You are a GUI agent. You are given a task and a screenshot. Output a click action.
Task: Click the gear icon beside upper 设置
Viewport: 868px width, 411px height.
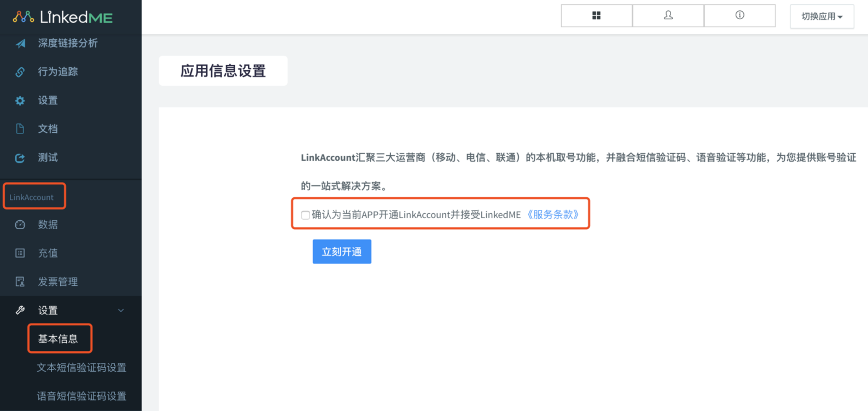coord(20,101)
